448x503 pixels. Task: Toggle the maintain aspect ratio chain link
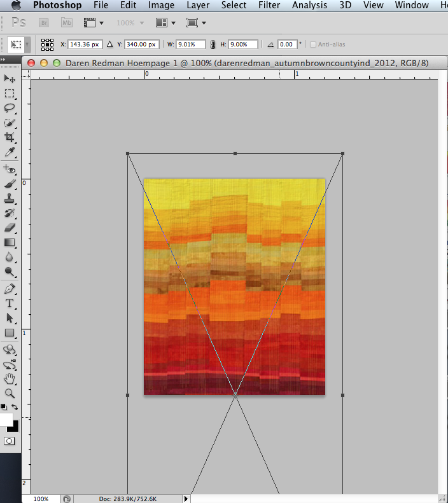tap(213, 45)
